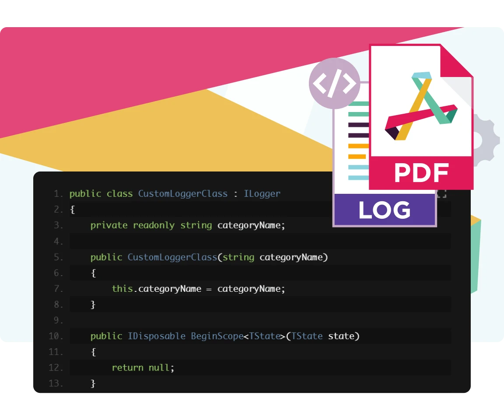Click the gray gear icon behind the PDF
Viewport: 504px width, 420px height.
[486, 140]
